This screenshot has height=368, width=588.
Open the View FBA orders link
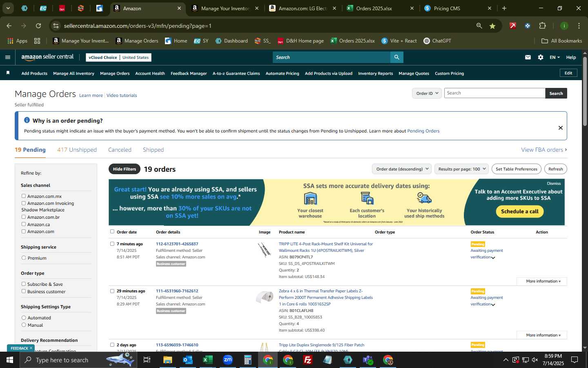coord(544,150)
